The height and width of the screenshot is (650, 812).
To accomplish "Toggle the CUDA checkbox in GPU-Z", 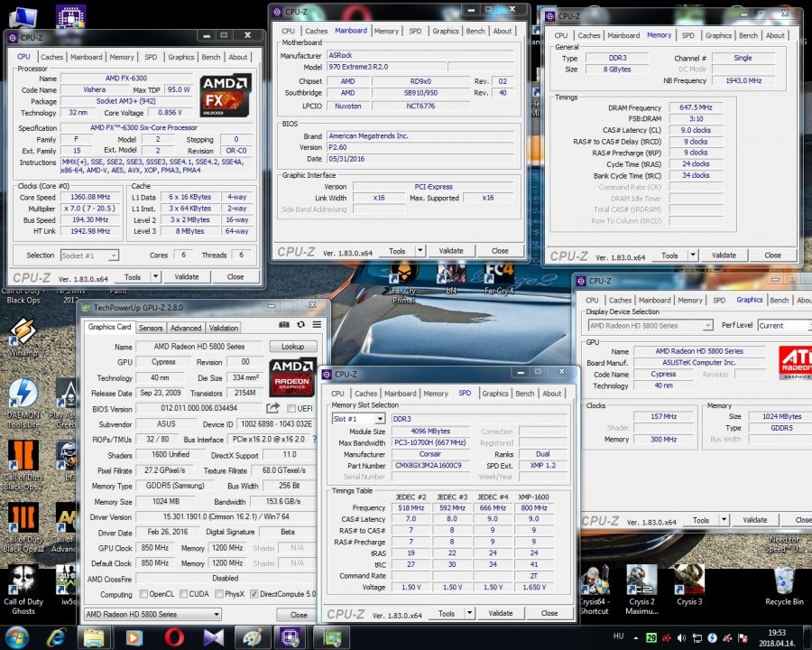I will tap(183, 594).
